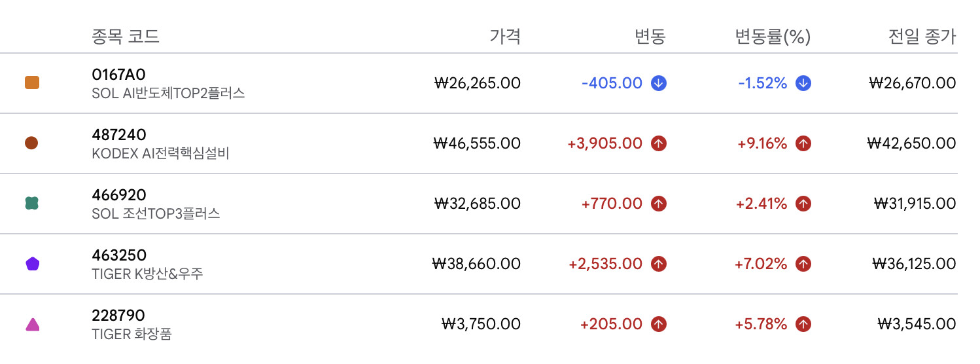The image size is (980, 364).
Task: Click the purple pentagon marker for 463250
Action: tap(31, 264)
